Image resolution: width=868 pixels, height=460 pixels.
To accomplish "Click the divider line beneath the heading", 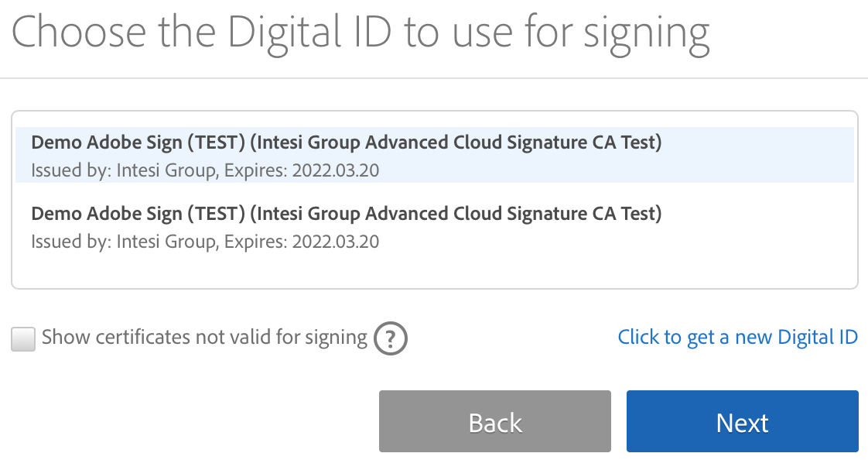I will click(434, 78).
